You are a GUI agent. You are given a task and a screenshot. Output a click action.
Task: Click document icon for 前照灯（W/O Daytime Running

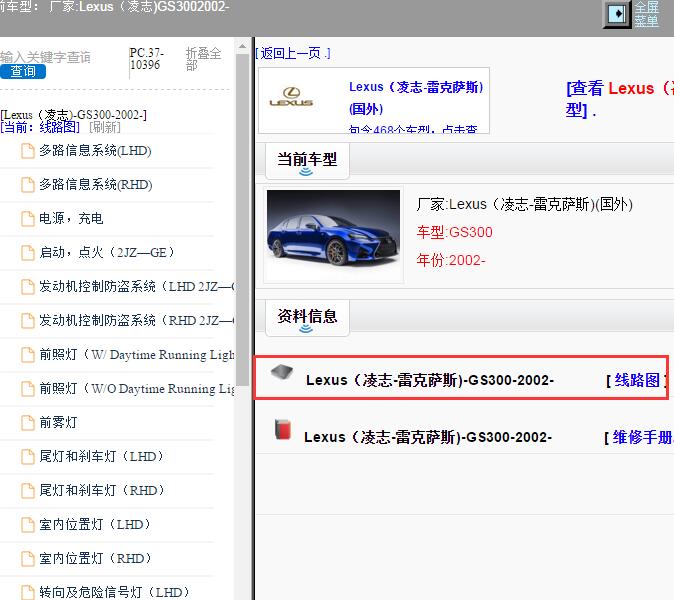[x=28, y=389]
